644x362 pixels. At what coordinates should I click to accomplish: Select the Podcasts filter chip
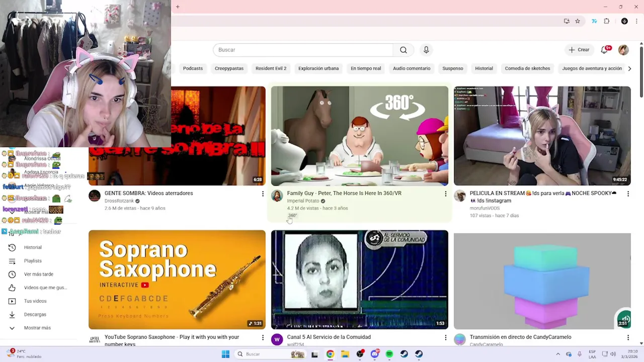pos(193,68)
